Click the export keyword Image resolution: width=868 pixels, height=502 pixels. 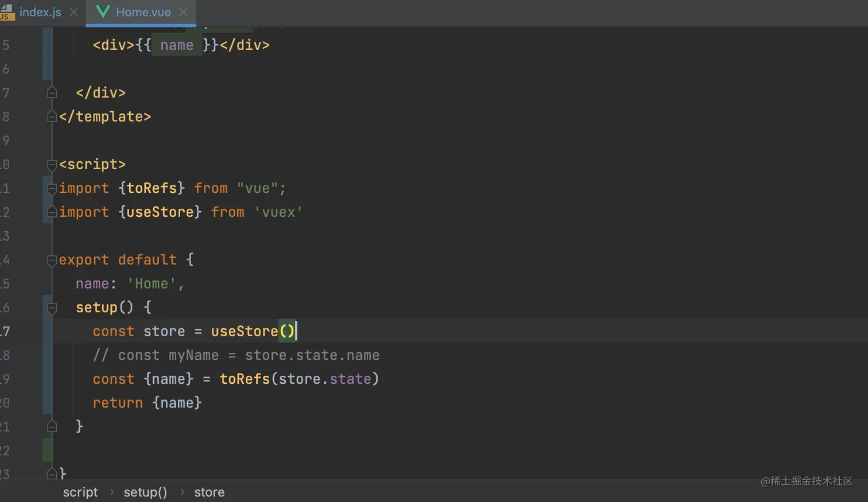pyautogui.click(x=84, y=260)
